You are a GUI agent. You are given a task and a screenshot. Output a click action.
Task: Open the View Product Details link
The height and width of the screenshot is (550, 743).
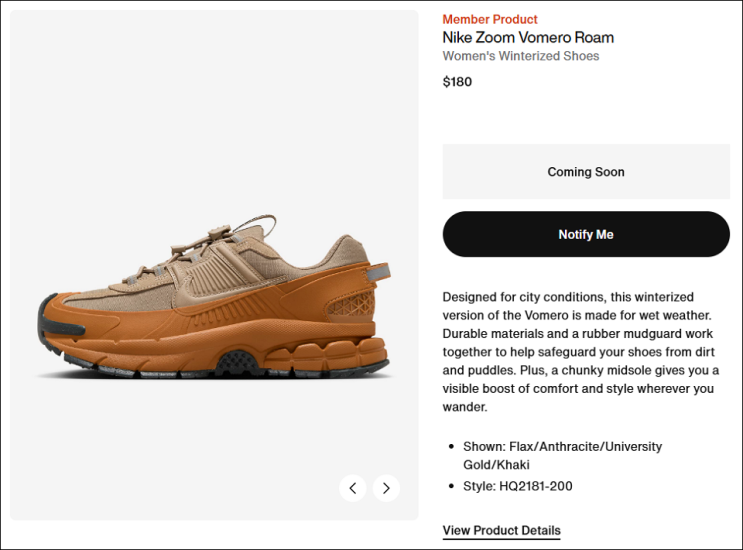pyautogui.click(x=501, y=530)
